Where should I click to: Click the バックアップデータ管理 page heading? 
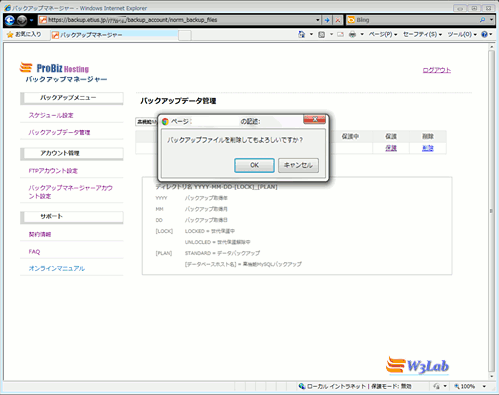tap(178, 101)
